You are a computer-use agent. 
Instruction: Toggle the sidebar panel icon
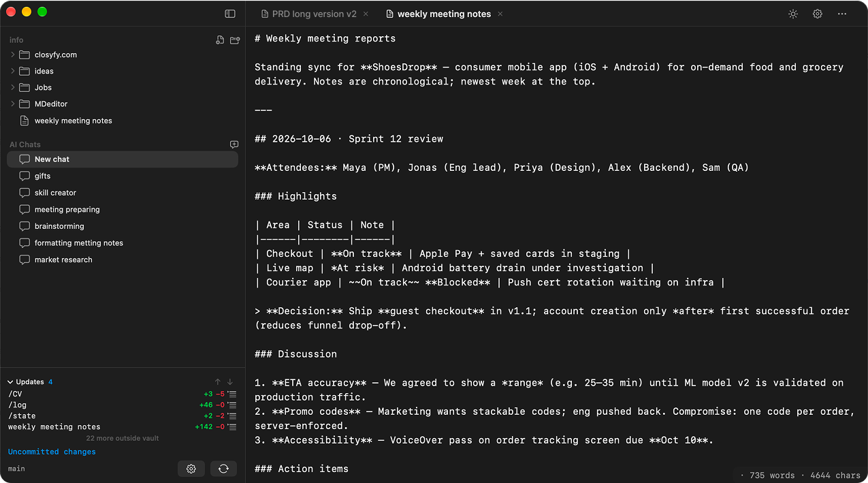[x=230, y=14]
